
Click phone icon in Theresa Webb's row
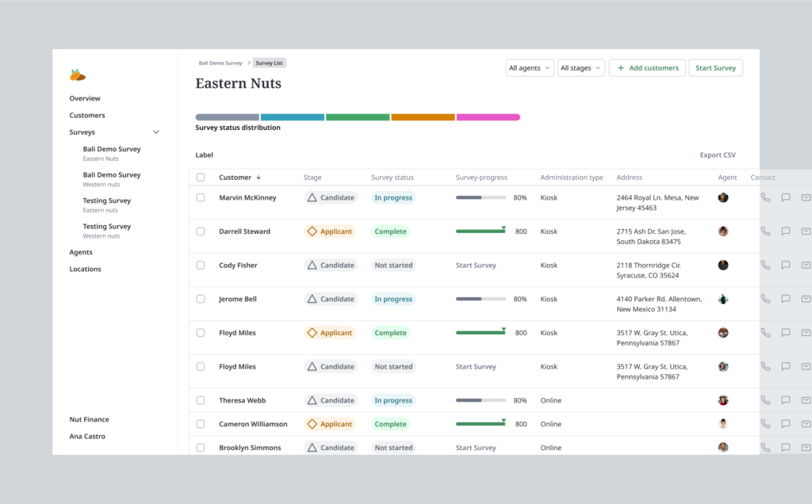(x=765, y=400)
